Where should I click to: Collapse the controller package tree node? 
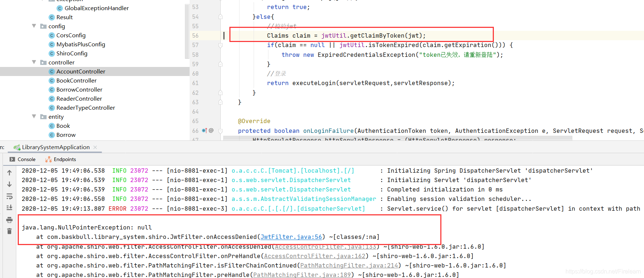point(34,62)
